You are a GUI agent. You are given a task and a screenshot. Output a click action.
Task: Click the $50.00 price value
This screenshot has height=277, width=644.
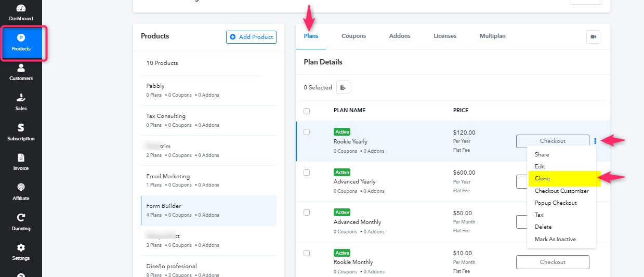coord(463,213)
